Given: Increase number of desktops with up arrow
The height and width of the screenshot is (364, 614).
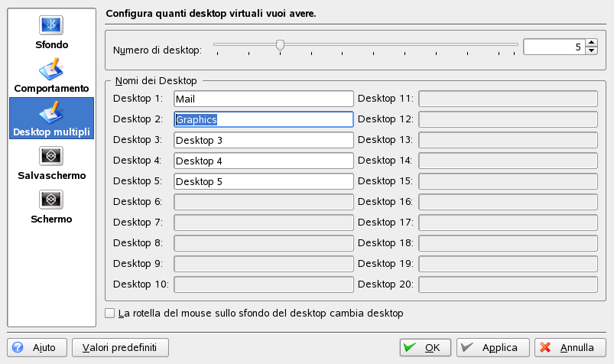Looking at the screenshot, I should coord(591,43).
